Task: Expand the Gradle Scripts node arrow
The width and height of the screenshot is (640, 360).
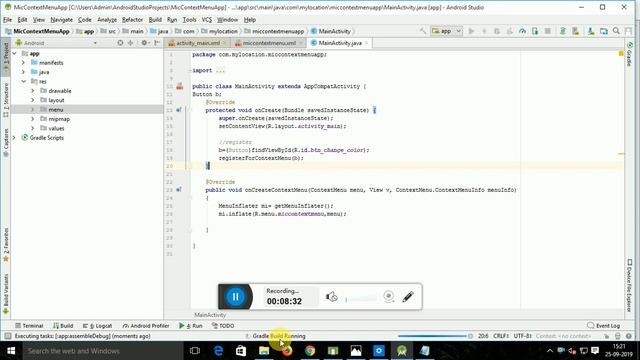Action: coord(15,138)
